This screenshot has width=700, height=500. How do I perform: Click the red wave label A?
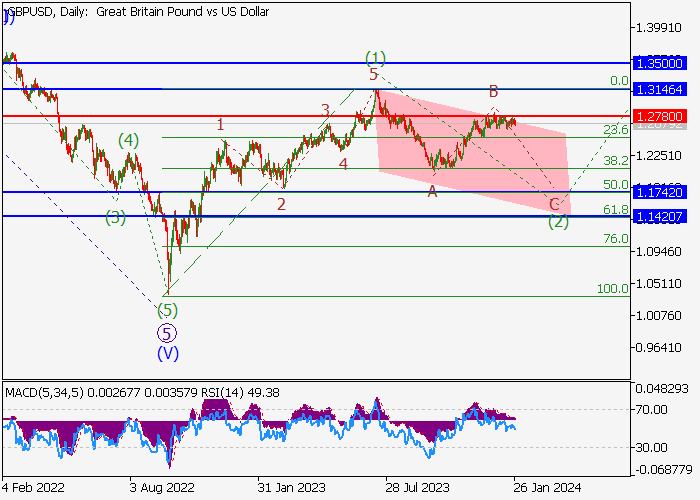coord(432,192)
